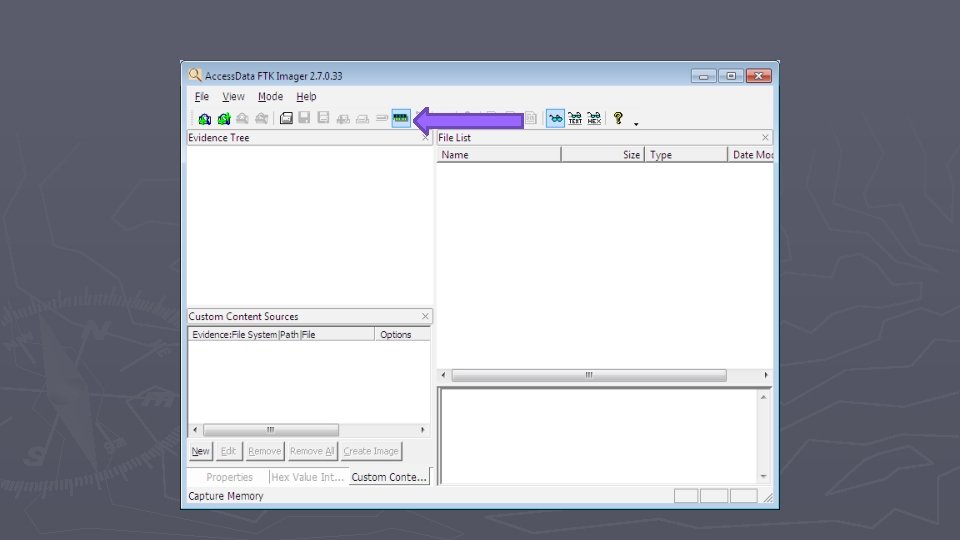Click Custom Content Sources horizontal scrollbar thumb
This screenshot has width=960, height=540.
(x=271, y=430)
